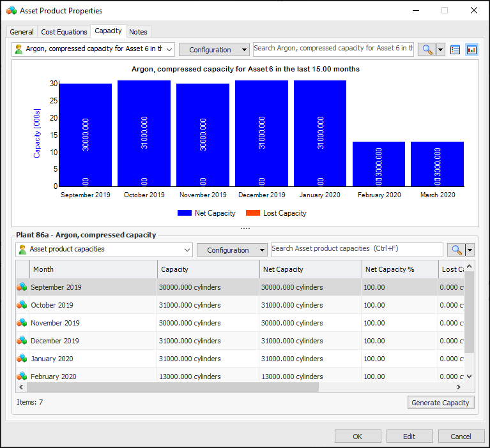This screenshot has height=448, width=490.
Task: Toggle Net Capacity legend entry
Action: pyautogui.click(x=206, y=213)
